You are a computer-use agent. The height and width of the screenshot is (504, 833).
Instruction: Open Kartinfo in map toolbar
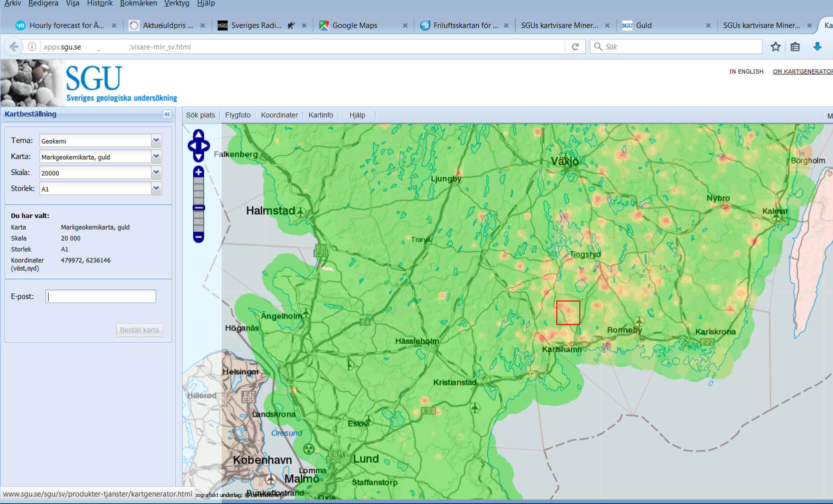point(321,115)
